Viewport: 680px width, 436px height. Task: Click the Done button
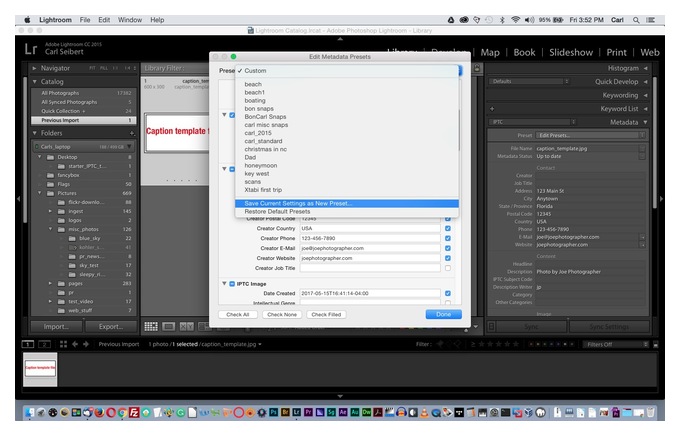click(x=443, y=315)
